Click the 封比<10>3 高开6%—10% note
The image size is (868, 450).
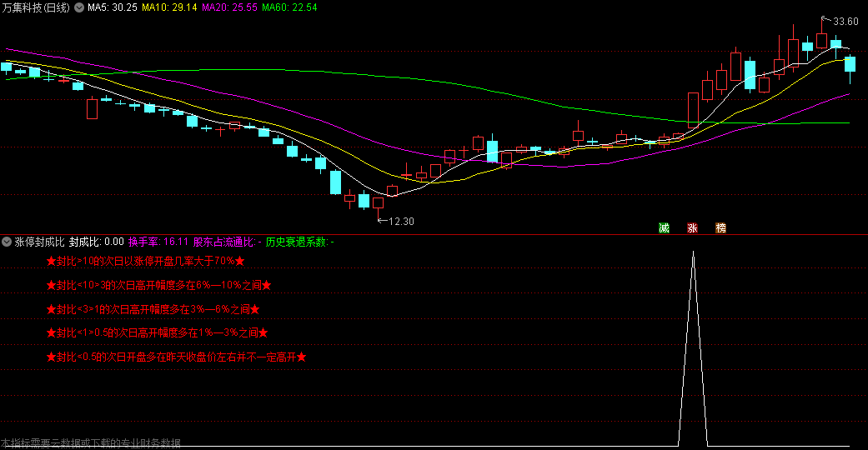[159, 286]
